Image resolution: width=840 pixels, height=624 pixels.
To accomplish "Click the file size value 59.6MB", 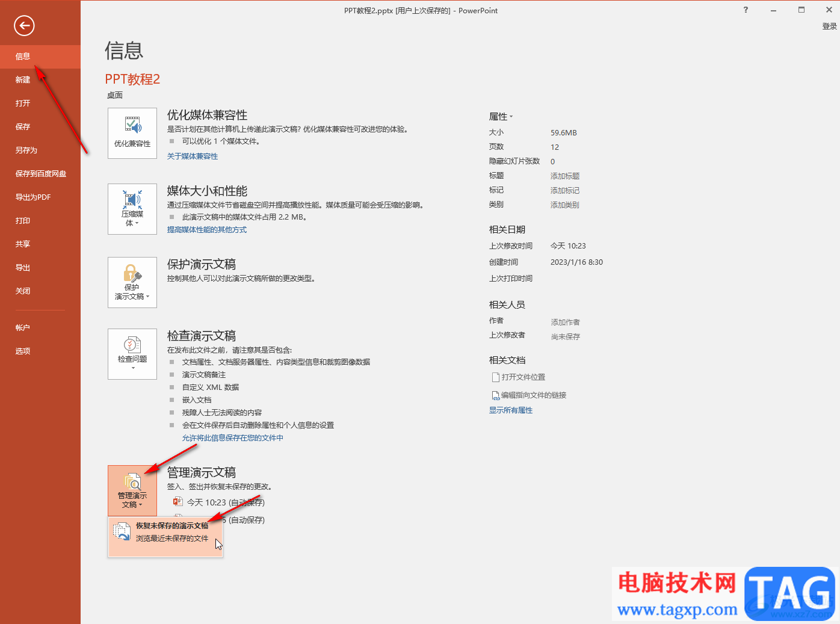I will (564, 133).
